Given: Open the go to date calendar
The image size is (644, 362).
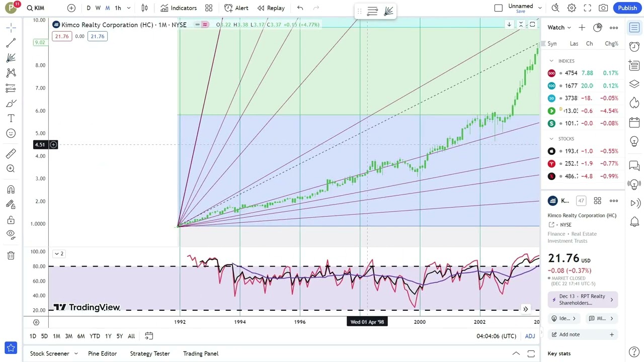Looking at the screenshot, I should point(149,336).
